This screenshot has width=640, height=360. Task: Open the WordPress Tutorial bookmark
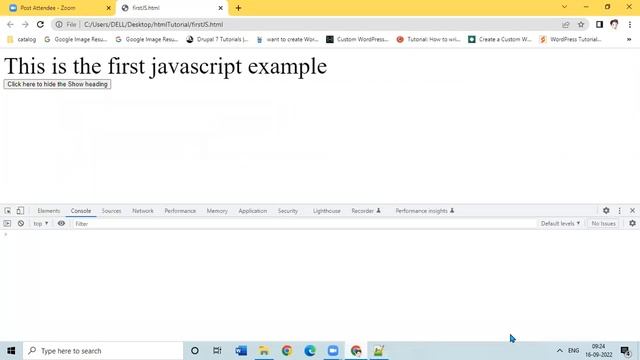click(x=571, y=40)
